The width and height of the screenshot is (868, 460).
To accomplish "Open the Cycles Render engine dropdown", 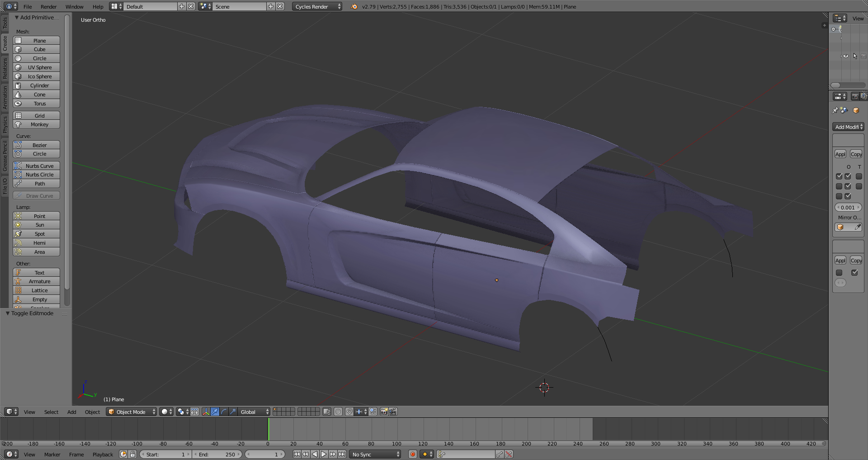I will point(317,6).
